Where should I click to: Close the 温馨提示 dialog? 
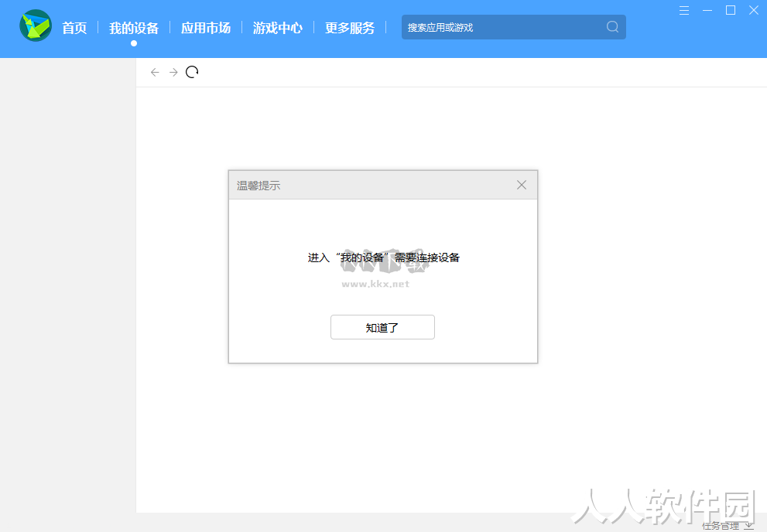[x=522, y=185]
